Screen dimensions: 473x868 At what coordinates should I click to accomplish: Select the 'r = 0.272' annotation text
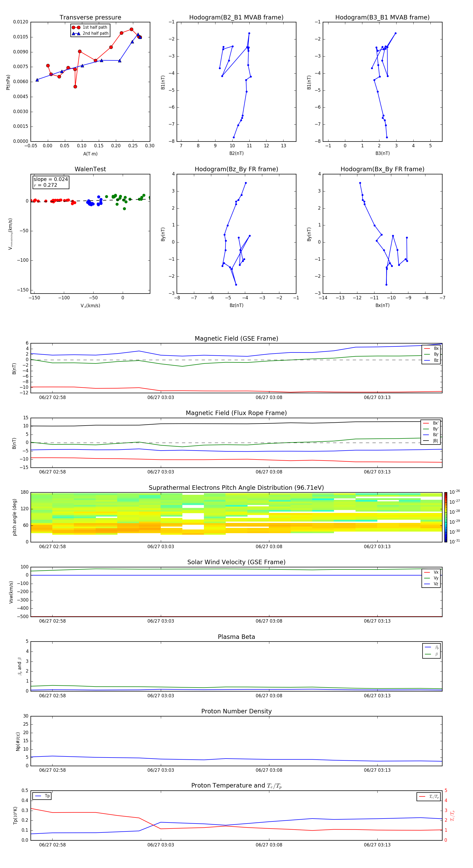click(x=45, y=185)
